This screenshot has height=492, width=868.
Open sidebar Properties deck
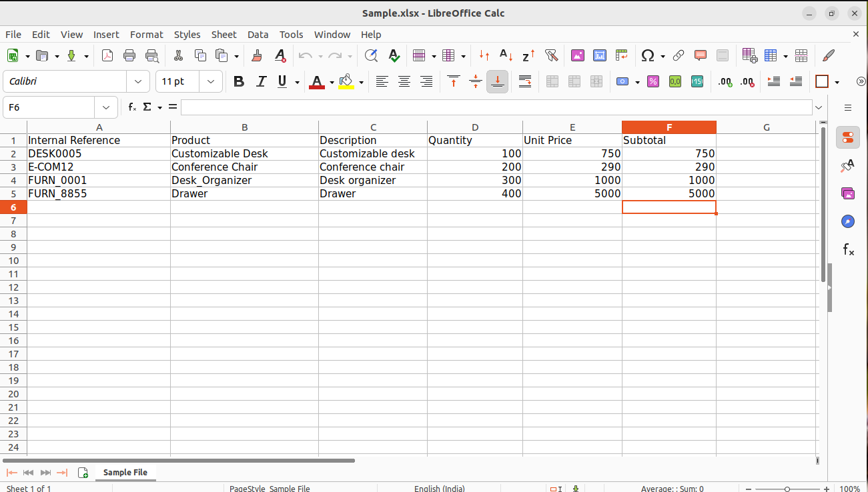[848, 137]
